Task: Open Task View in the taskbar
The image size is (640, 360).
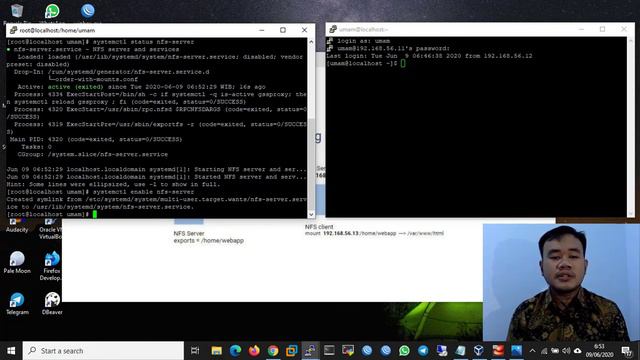Action: tap(195, 351)
